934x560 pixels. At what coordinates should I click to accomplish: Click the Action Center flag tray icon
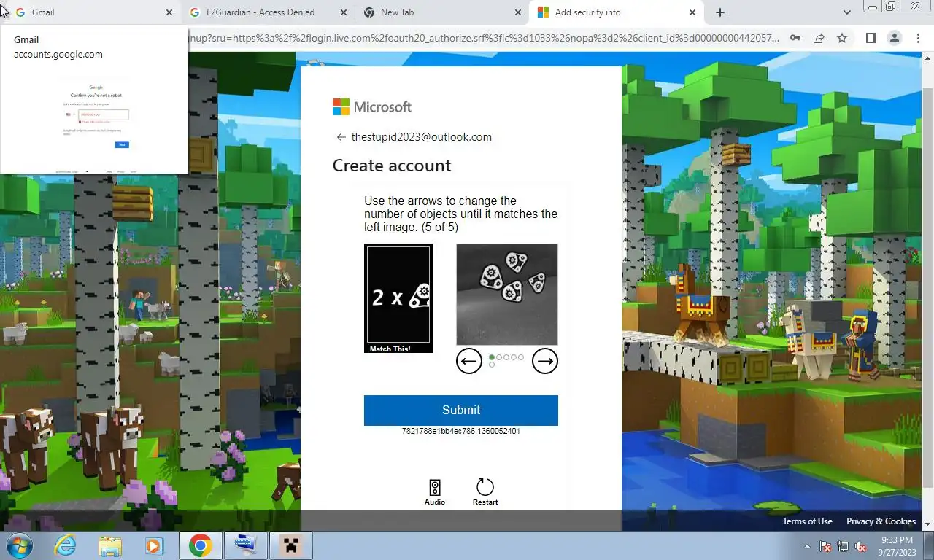[826, 546]
